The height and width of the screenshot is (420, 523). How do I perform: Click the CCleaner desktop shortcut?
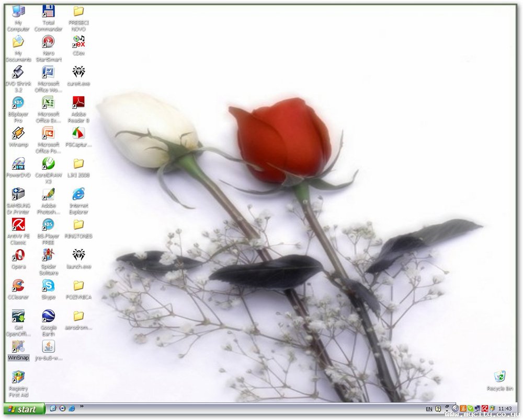click(x=18, y=290)
